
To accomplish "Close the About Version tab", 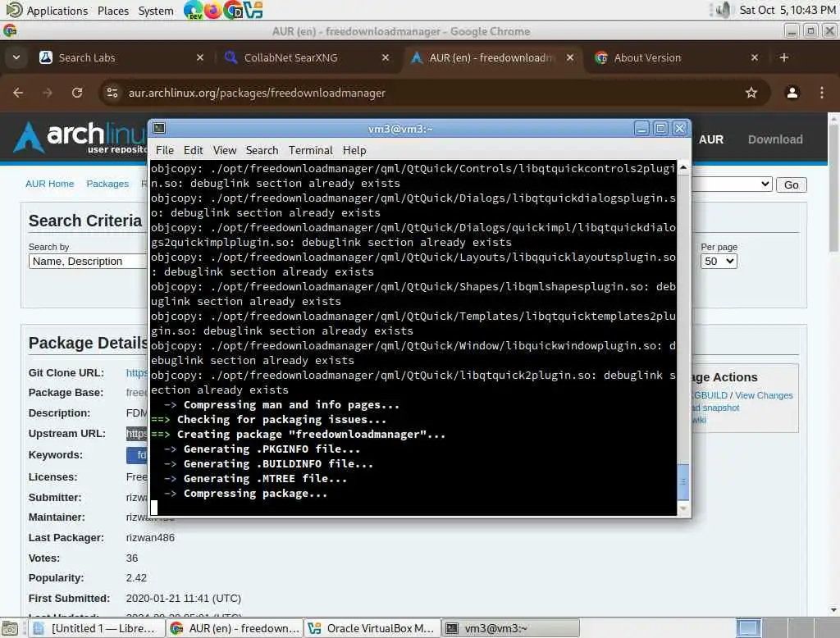I will (755, 57).
